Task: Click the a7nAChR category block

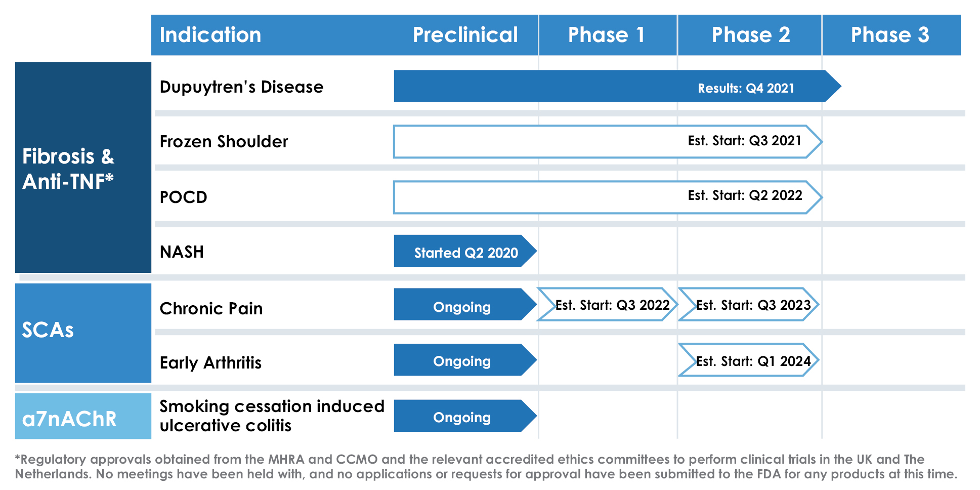Action: pyautogui.click(x=83, y=416)
